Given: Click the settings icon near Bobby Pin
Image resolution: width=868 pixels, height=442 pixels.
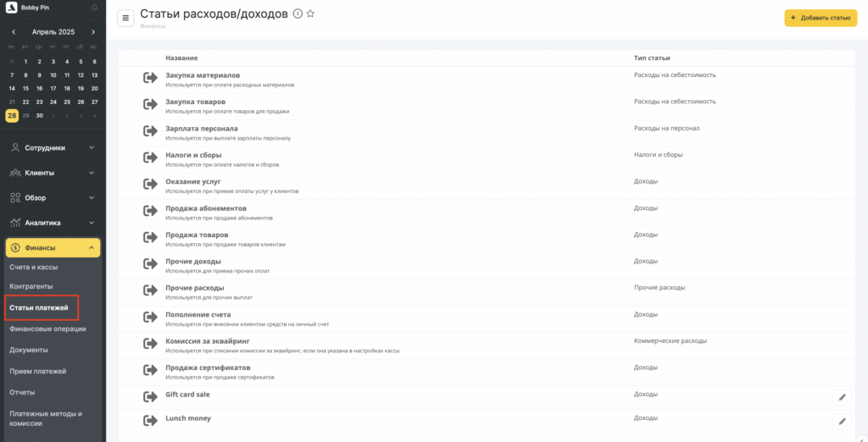Looking at the screenshot, I should point(93,8).
